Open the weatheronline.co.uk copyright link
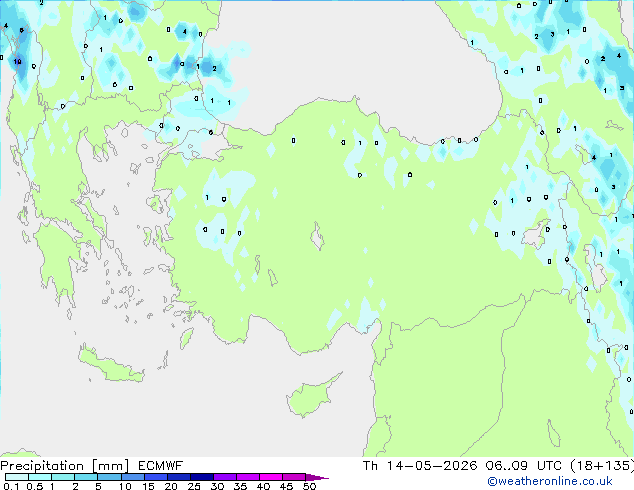Viewport: 634px width, 490px height. pyautogui.click(x=549, y=481)
